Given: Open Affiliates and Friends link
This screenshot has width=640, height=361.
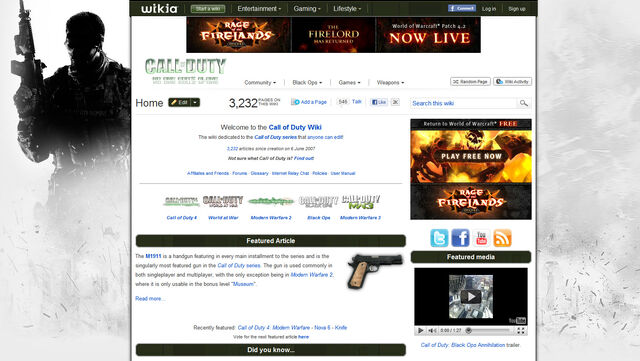Looking at the screenshot, I should click(208, 173).
